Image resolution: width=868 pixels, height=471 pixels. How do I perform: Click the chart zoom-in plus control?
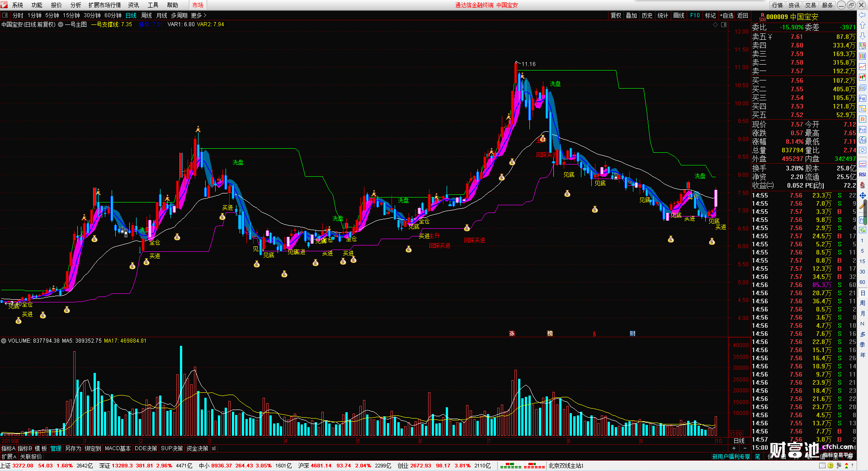point(734,448)
